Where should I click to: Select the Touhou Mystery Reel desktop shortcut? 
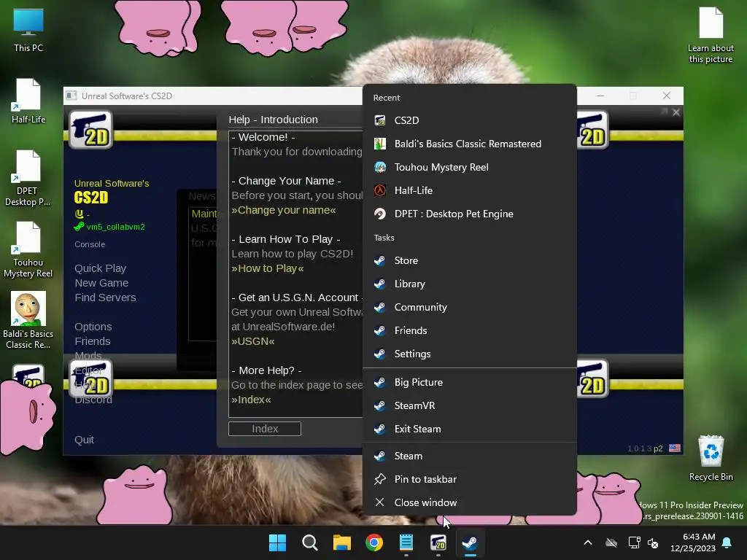click(x=28, y=249)
